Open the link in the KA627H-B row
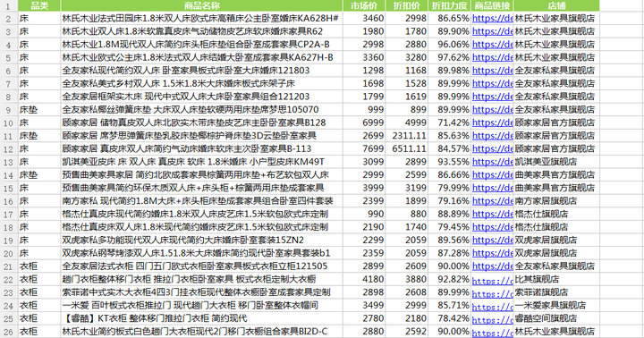 [492, 57]
